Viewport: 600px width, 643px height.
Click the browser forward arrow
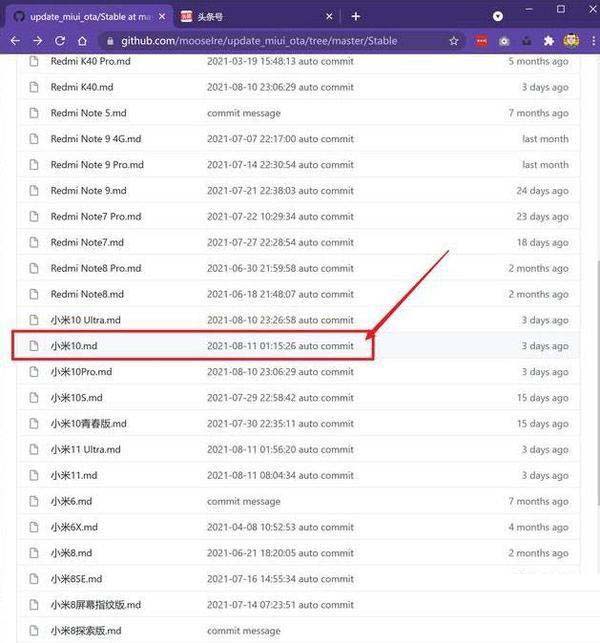coord(37,41)
